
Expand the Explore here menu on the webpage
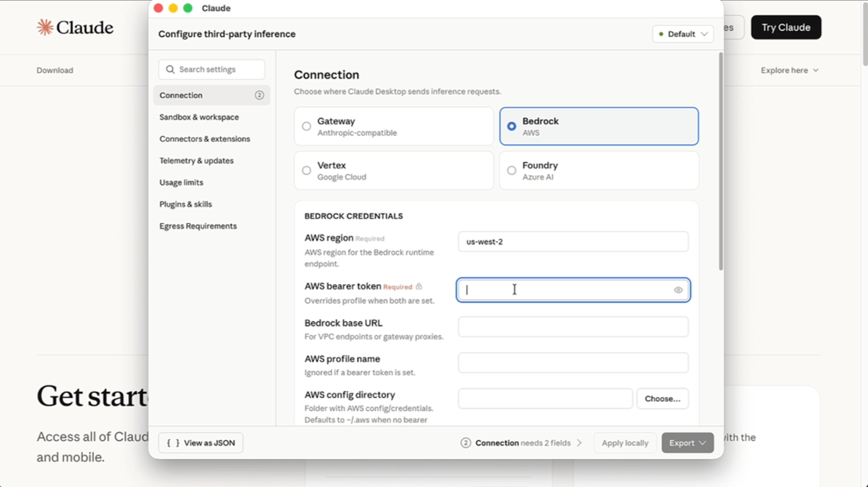click(x=789, y=70)
